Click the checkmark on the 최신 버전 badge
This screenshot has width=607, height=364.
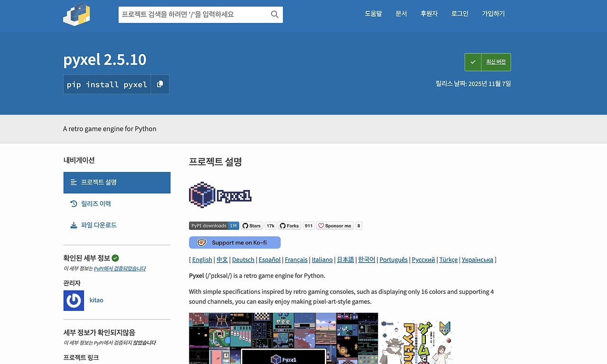point(473,62)
